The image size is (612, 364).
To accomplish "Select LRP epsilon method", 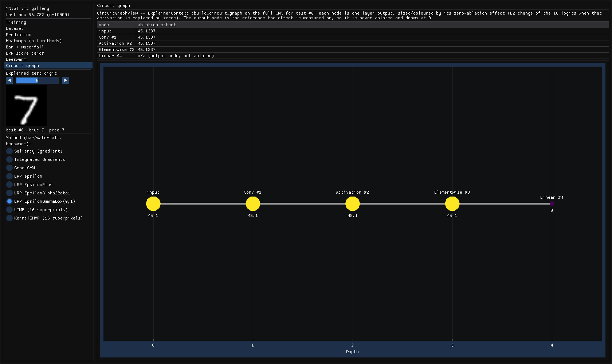I will (24, 176).
